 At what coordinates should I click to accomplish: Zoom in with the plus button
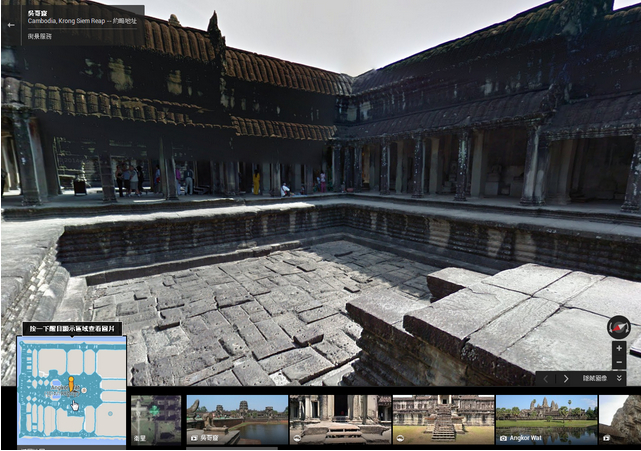tap(619, 348)
